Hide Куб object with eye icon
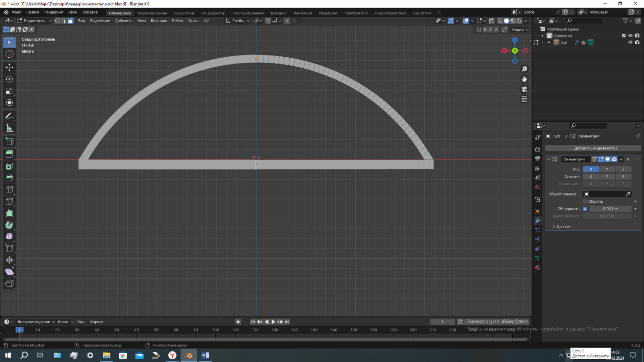Viewport: 644px width, 362px height. [630, 42]
